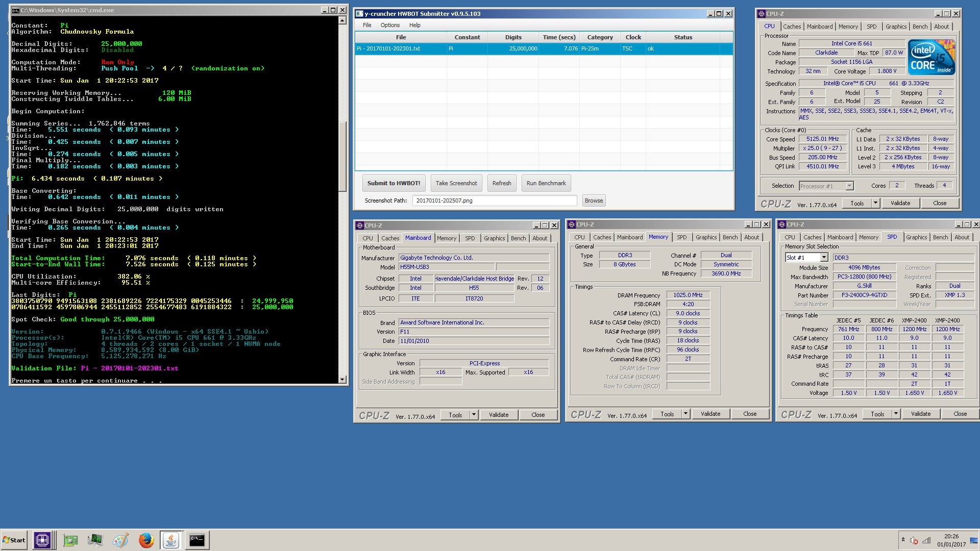Show hidden tray icons with the chevron
The width and height of the screenshot is (980, 551).
pyautogui.click(x=903, y=540)
